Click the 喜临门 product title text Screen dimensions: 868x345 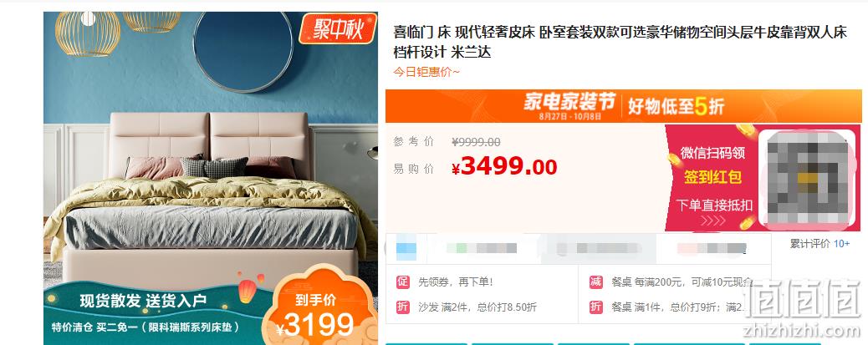620,42
